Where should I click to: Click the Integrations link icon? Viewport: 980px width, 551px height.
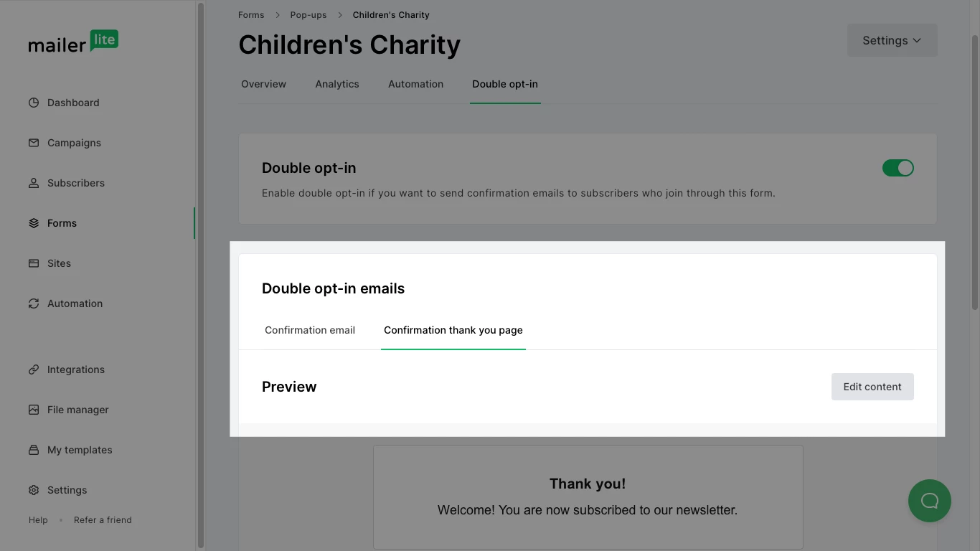(x=34, y=369)
